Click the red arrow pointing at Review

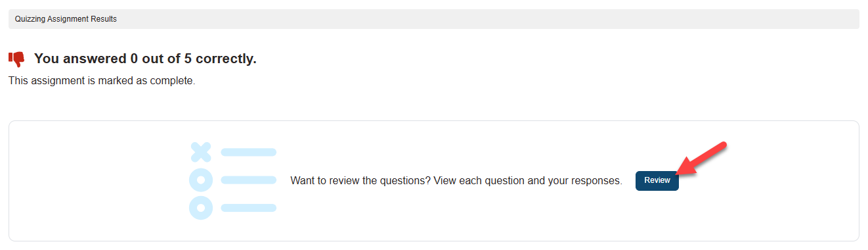(x=702, y=159)
